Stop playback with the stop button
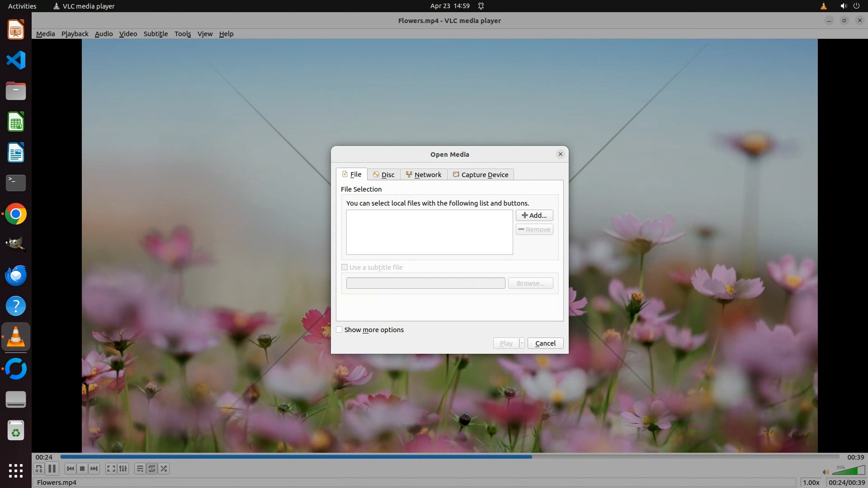Image resolution: width=868 pixels, height=488 pixels. pos(82,469)
